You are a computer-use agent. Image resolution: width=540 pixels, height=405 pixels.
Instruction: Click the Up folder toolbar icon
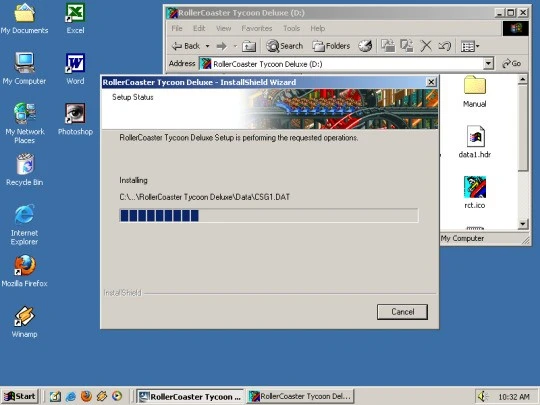pyautogui.click(x=249, y=46)
